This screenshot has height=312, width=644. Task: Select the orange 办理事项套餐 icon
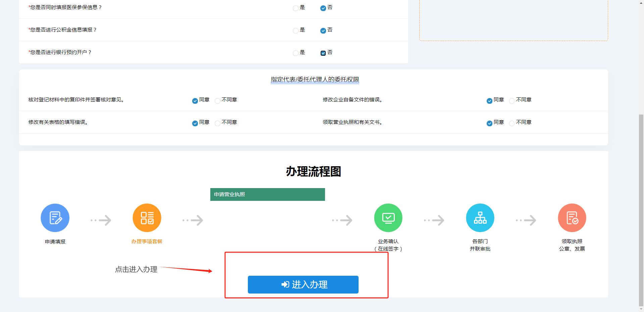pos(147,218)
